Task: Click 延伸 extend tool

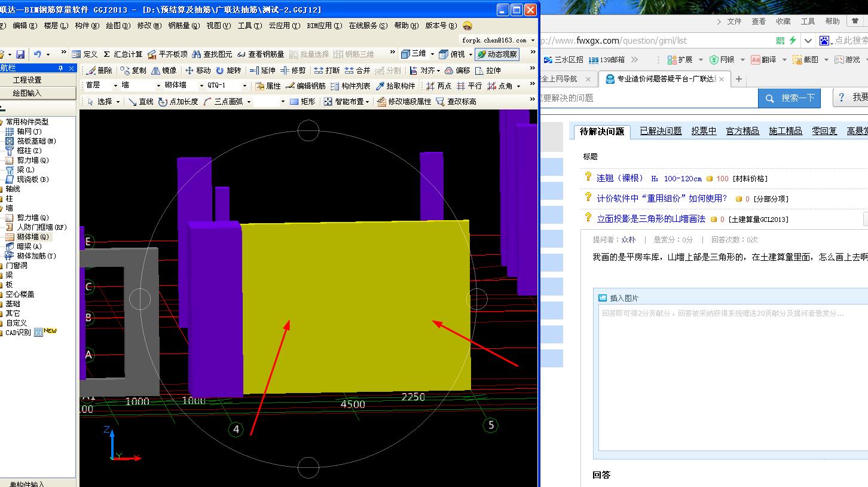Action: (x=262, y=71)
